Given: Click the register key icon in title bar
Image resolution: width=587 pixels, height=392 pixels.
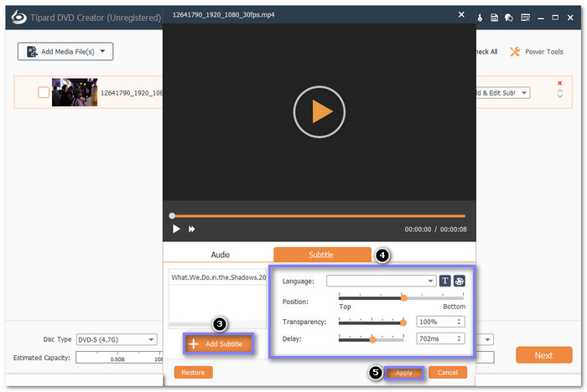Looking at the screenshot, I should (x=480, y=18).
